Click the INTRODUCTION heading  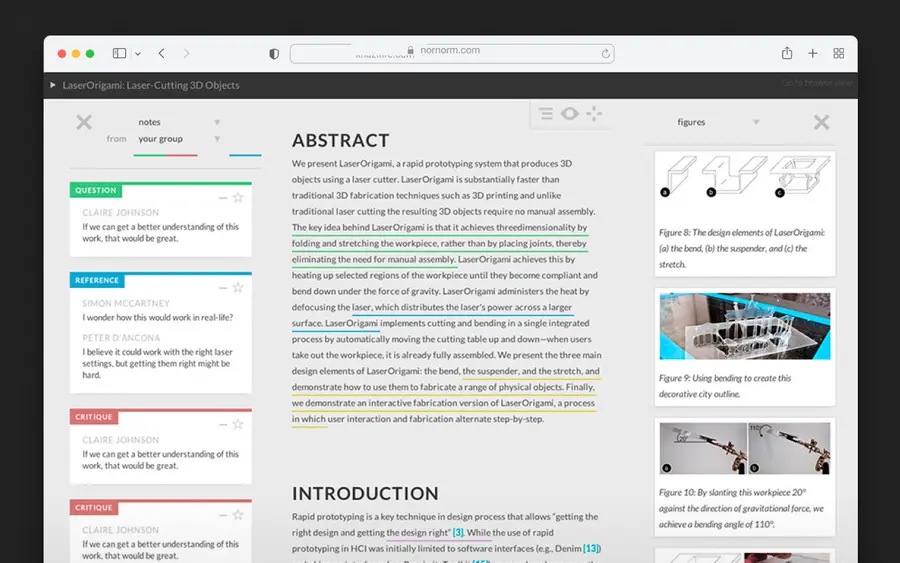click(365, 493)
